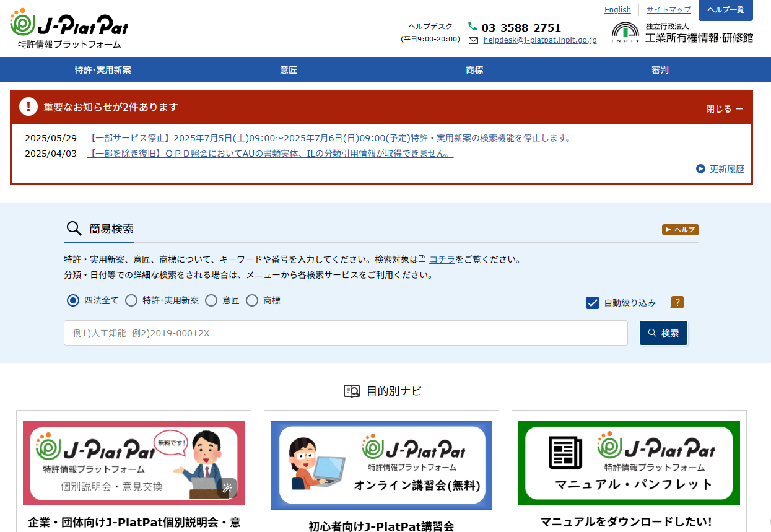The image size is (771, 532).
Task: Select the 商標 radio button
Action: 252,300
